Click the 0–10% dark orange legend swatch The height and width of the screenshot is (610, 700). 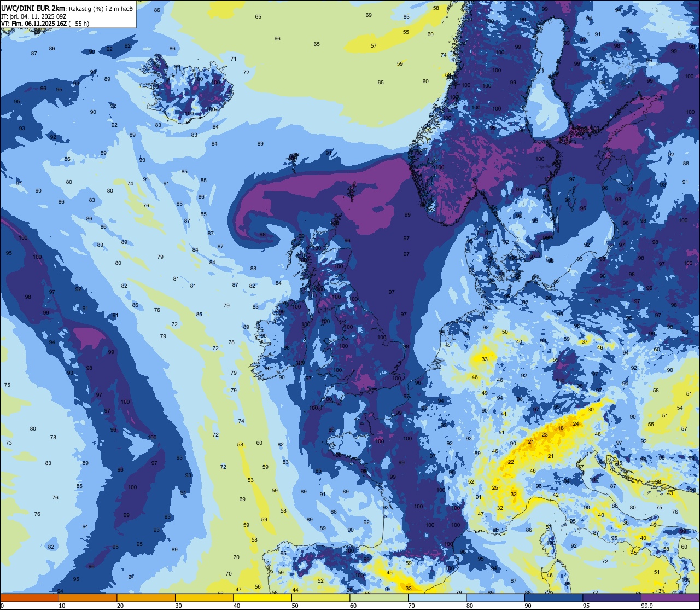30,597
